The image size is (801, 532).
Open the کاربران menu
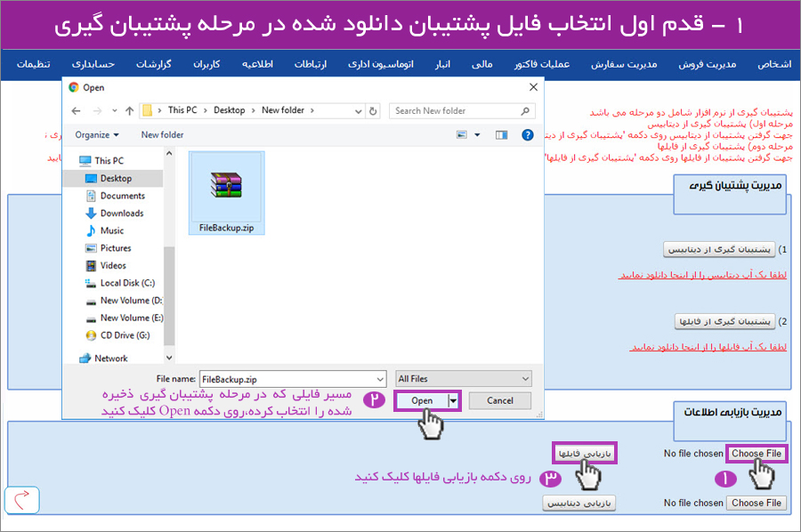click(206, 64)
